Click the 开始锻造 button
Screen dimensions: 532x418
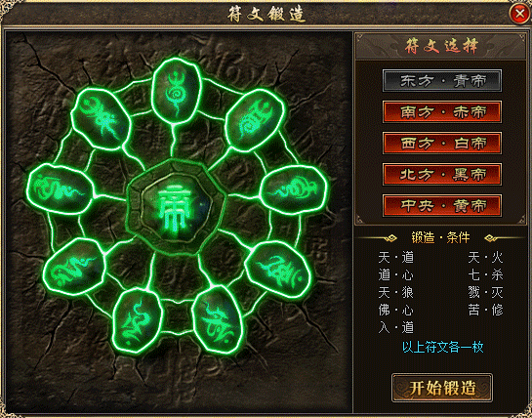pos(442,388)
